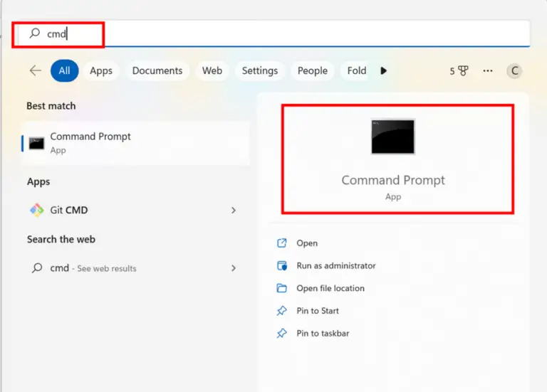Viewport: 547px width, 392px height.
Task: Choose Pin to Start
Action: pyautogui.click(x=318, y=310)
